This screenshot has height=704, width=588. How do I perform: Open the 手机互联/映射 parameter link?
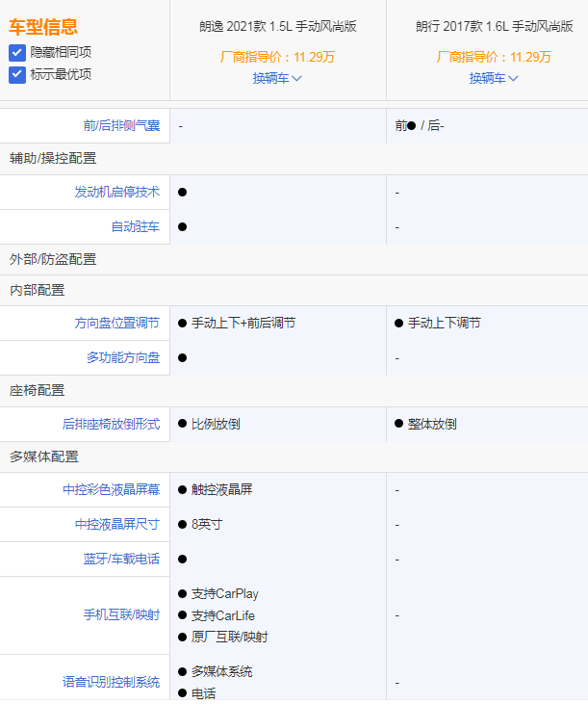pyautogui.click(x=121, y=614)
